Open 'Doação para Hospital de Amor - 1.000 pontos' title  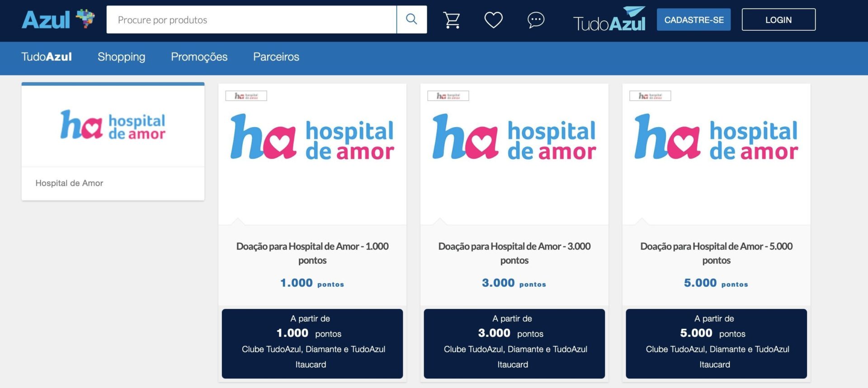pyautogui.click(x=312, y=253)
